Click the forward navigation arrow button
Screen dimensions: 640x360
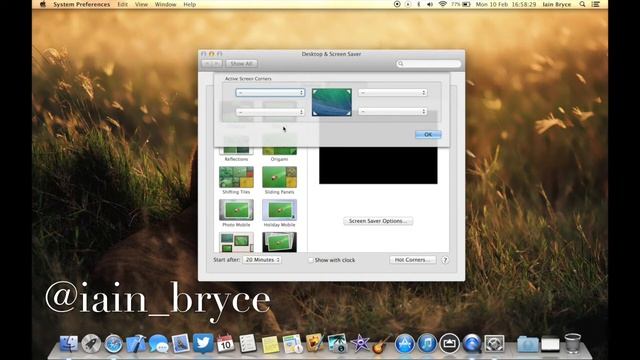click(217, 64)
